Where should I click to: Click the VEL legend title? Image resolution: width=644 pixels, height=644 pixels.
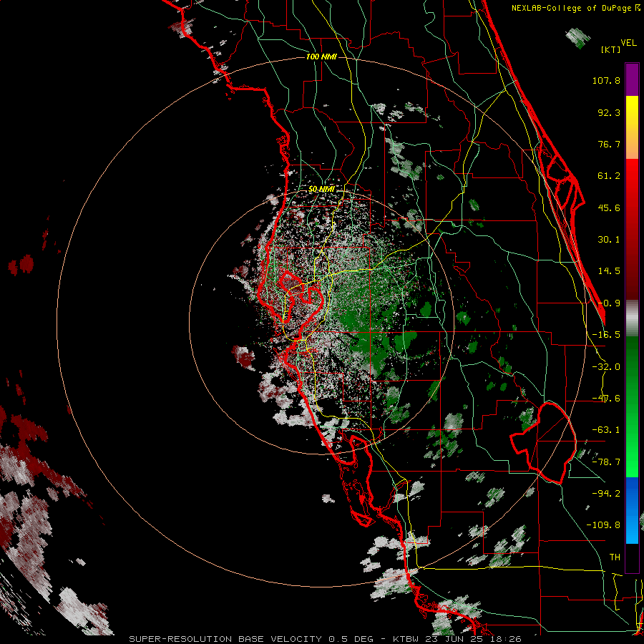tap(628, 43)
